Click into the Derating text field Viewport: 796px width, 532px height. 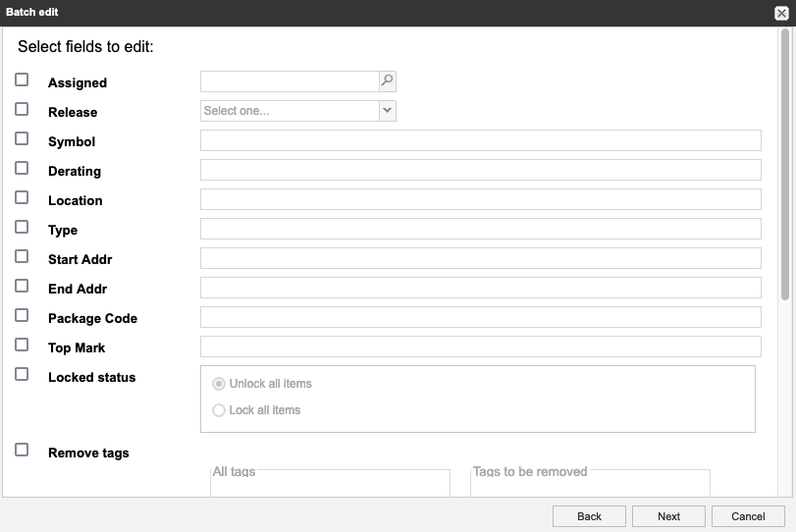coord(480,170)
